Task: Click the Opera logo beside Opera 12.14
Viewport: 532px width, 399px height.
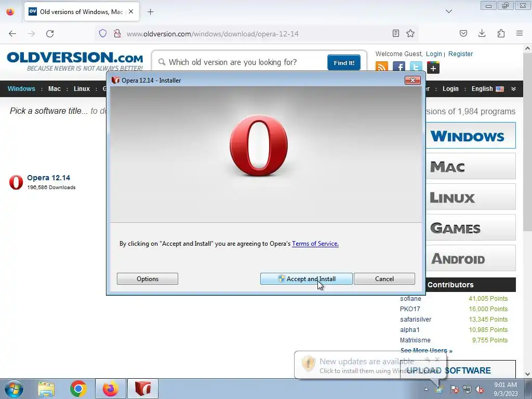Action: pos(16,182)
